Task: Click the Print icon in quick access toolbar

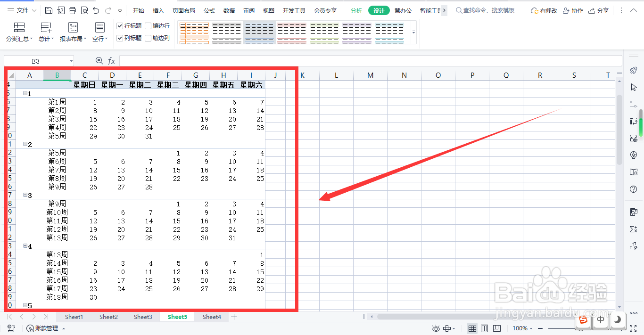Action: point(72,10)
